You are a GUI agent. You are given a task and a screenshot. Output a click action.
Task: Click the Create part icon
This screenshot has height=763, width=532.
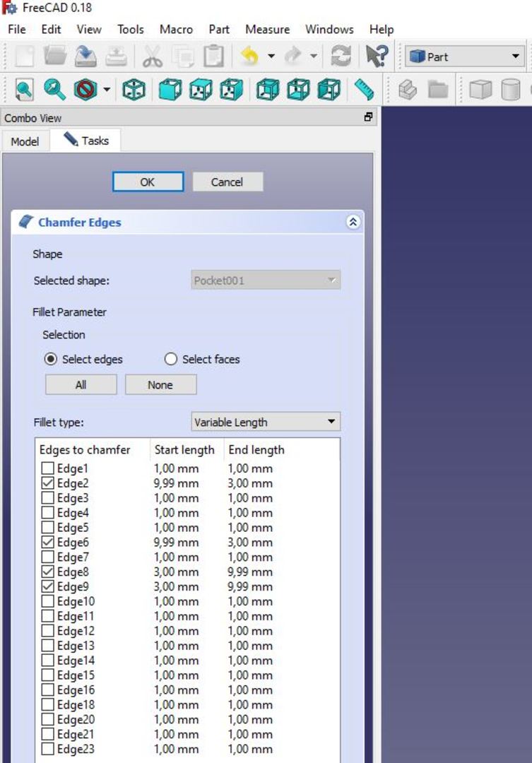[408, 90]
